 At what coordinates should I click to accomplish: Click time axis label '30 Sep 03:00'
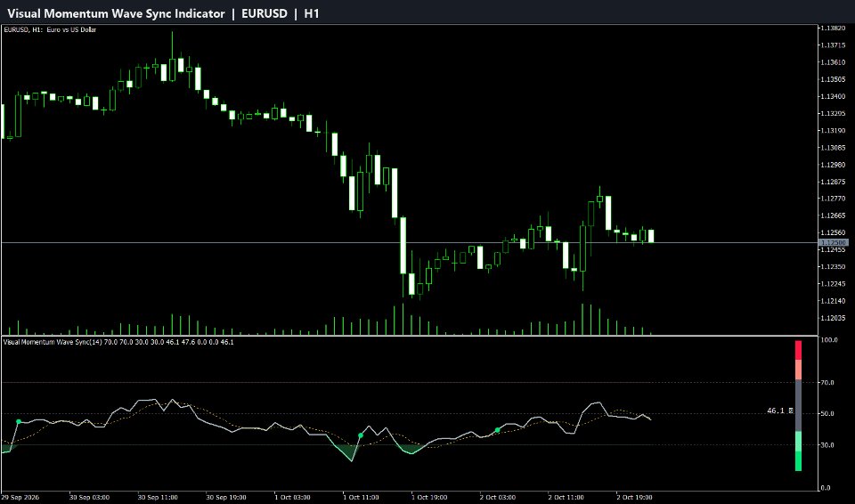click(x=89, y=498)
